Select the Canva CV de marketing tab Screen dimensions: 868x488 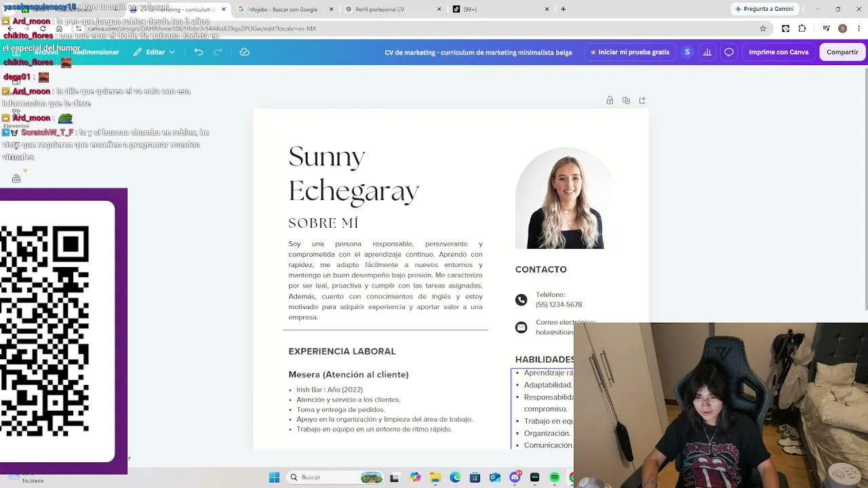pyautogui.click(x=178, y=9)
